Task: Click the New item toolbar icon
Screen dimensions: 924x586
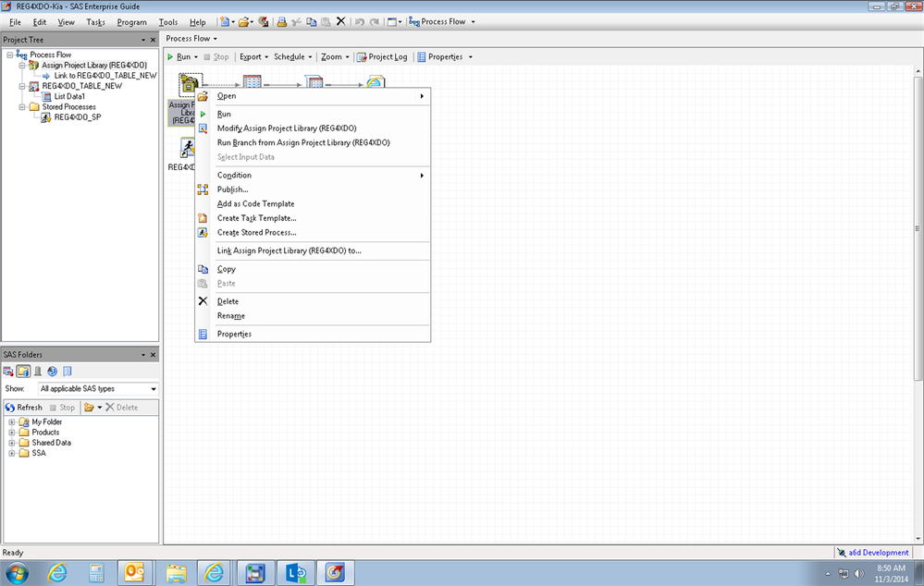Action: pos(225,22)
